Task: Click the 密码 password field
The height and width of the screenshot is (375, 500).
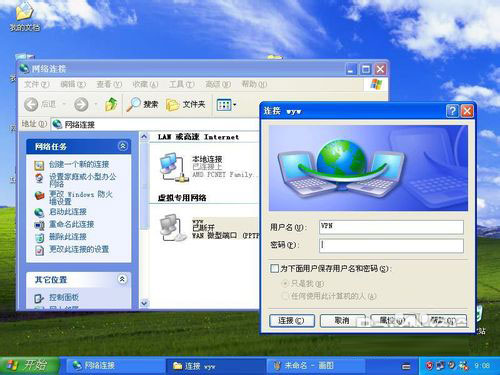Action: [391, 245]
